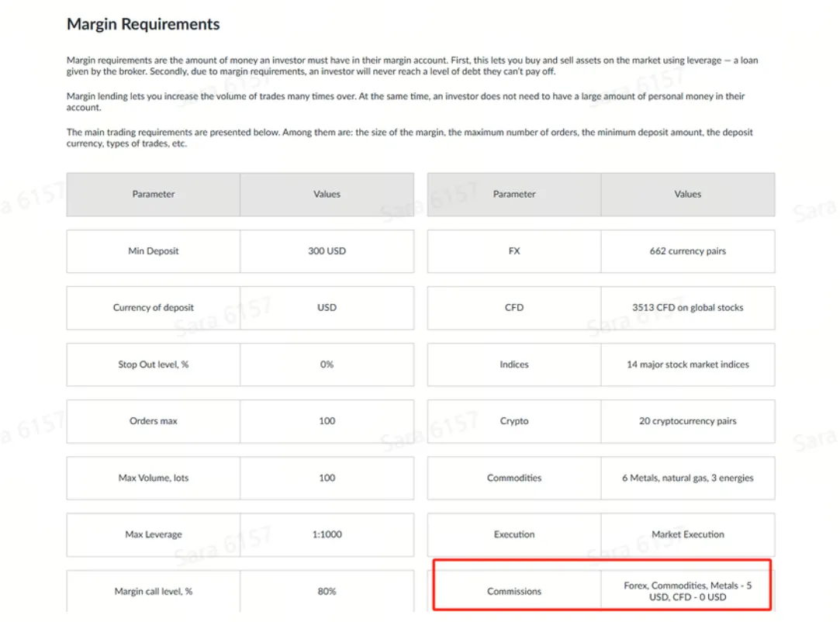
Task: Select the 662 currency pairs value
Action: (688, 251)
